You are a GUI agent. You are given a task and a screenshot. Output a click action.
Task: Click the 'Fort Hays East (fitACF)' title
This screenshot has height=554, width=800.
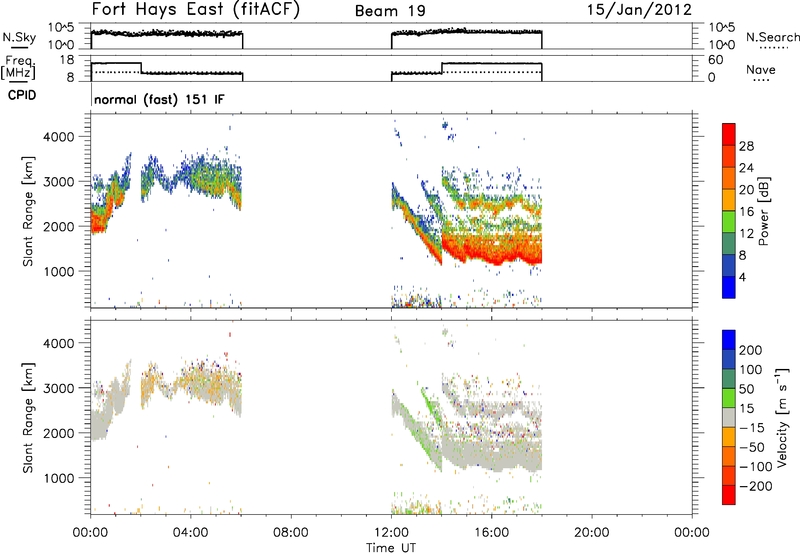click(196, 10)
